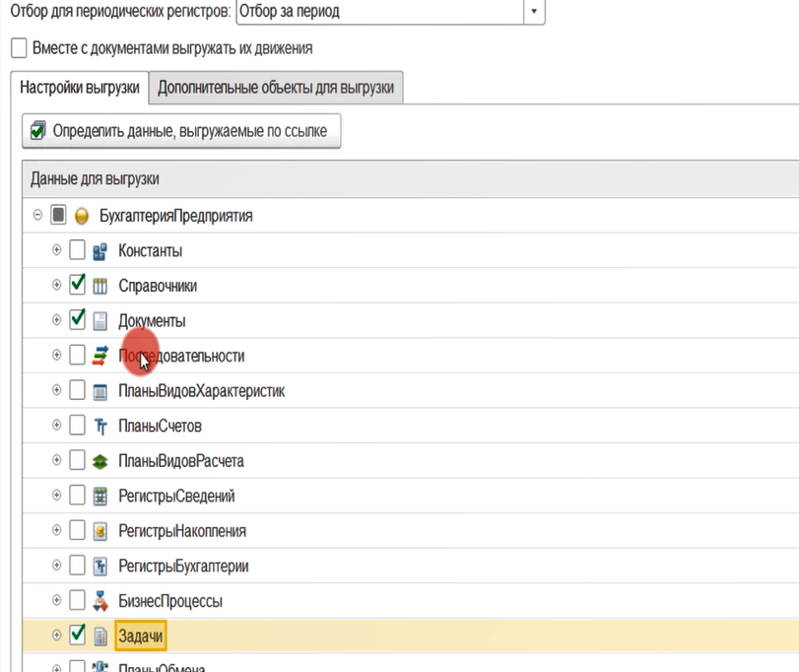
Task: Select the ПланыВидовХарактеристик row label
Action: pos(201,391)
